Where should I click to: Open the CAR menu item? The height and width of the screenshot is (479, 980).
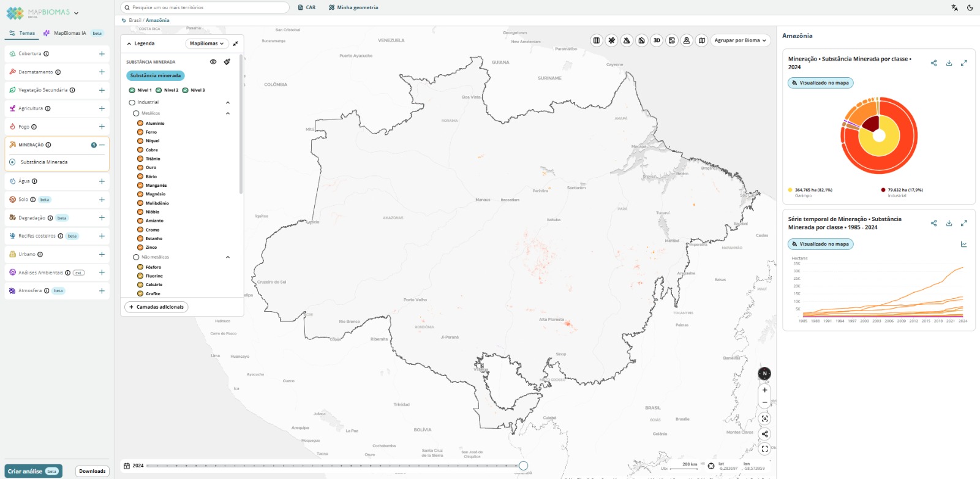pyautogui.click(x=307, y=7)
